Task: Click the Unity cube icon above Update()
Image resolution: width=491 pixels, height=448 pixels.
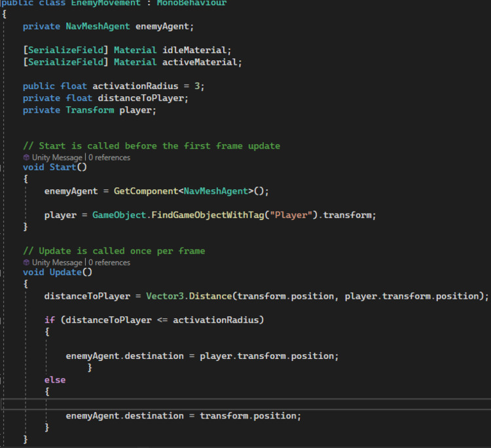Action: pyautogui.click(x=27, y=262)
